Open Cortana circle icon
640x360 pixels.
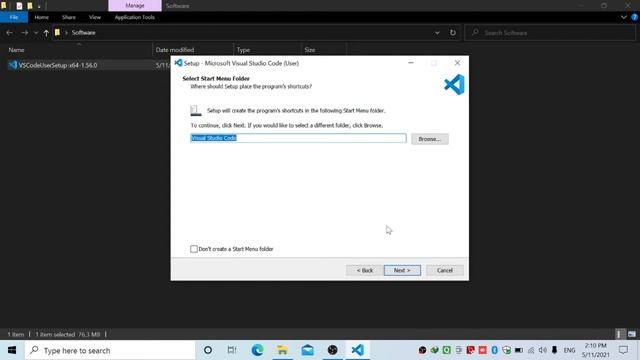208,350
